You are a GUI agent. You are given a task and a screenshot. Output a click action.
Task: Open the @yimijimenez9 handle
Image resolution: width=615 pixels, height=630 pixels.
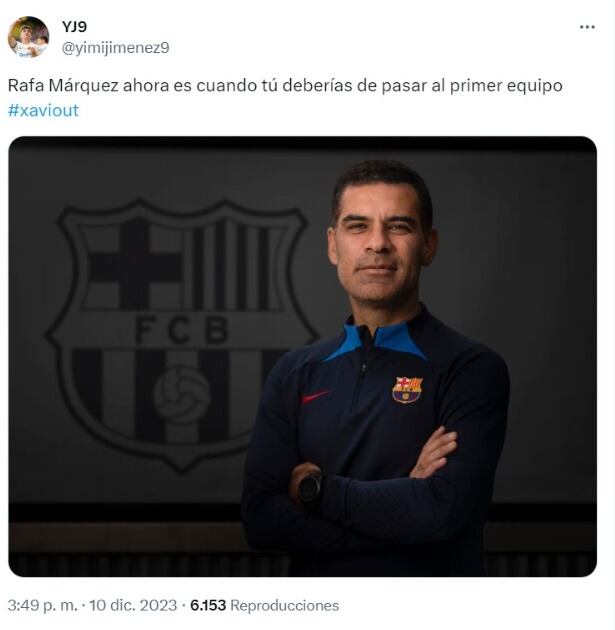click(x=115, y=48)
